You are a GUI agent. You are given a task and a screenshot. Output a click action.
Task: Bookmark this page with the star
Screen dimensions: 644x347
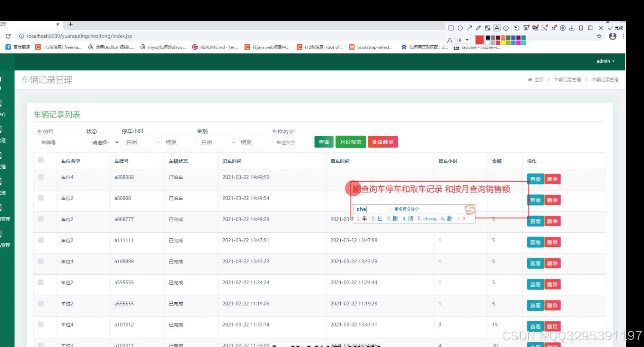599,36
